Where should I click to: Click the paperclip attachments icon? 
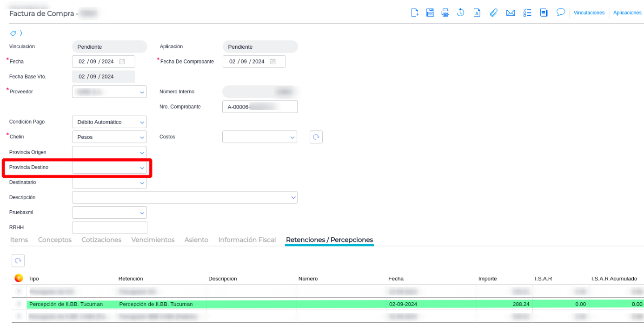494,13
